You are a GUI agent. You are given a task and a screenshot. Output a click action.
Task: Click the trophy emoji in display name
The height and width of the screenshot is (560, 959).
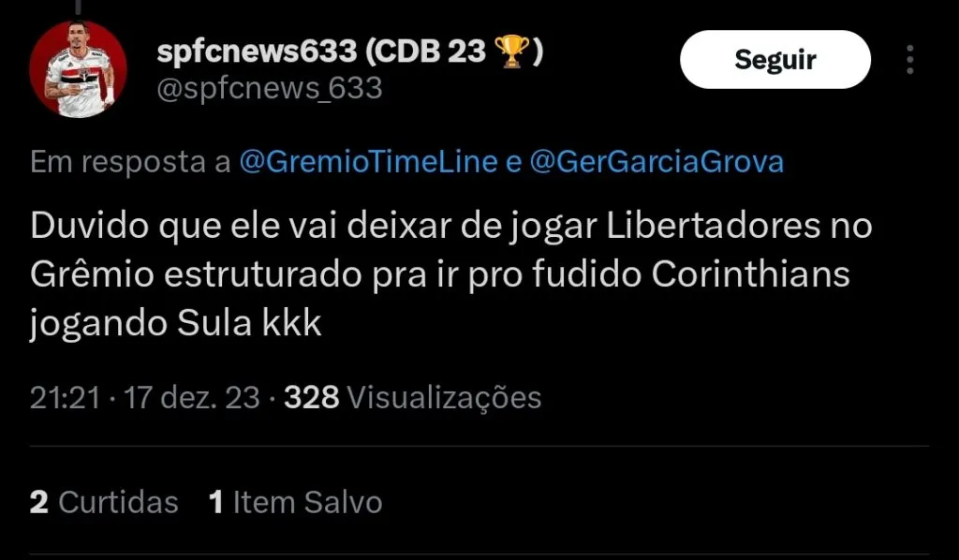pyautogui.click(x=511, y=51)
